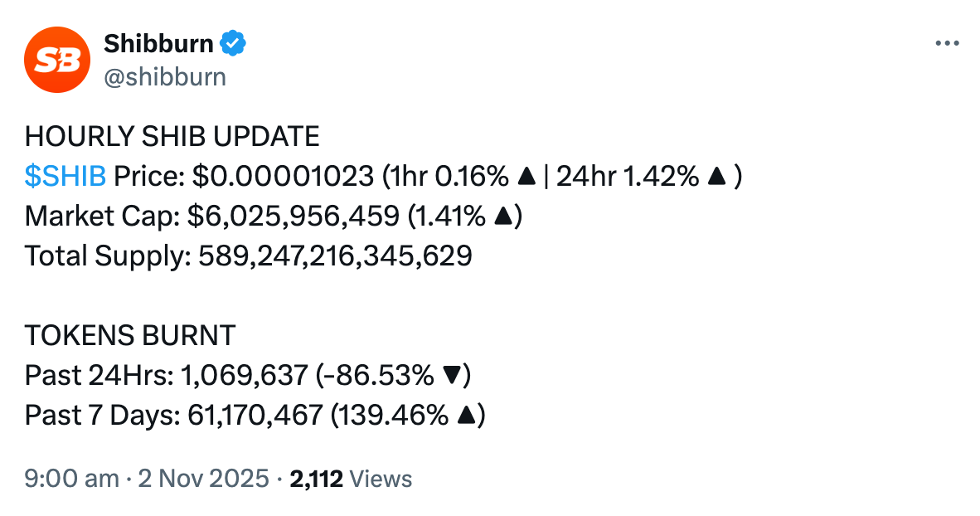Image resolution: width=980 pixels, height=516 pixels.
Task: Click the HOURLY SHIB UPDATE heading text
Action: point(172,136)
